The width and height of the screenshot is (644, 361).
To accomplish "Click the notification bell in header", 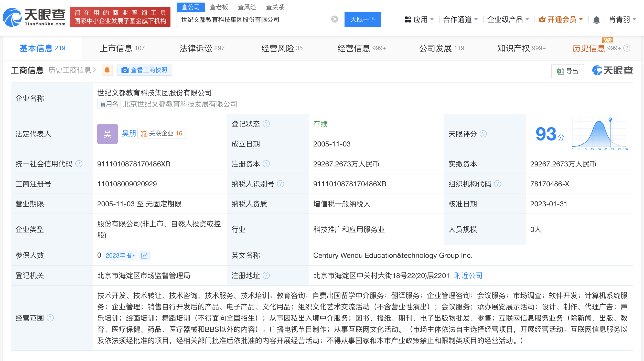I will [x=596, y=20].
